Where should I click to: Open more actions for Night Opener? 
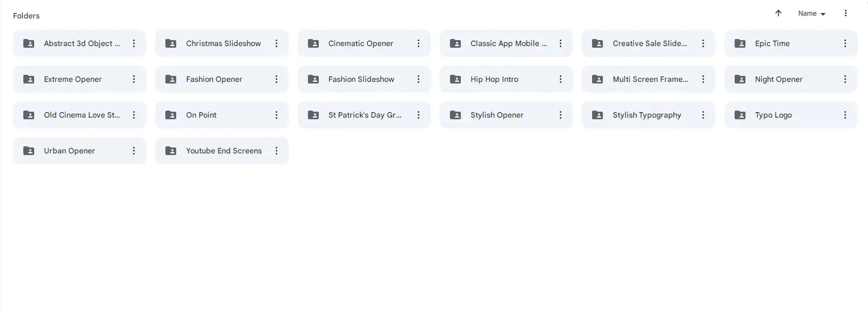(845, 79)
